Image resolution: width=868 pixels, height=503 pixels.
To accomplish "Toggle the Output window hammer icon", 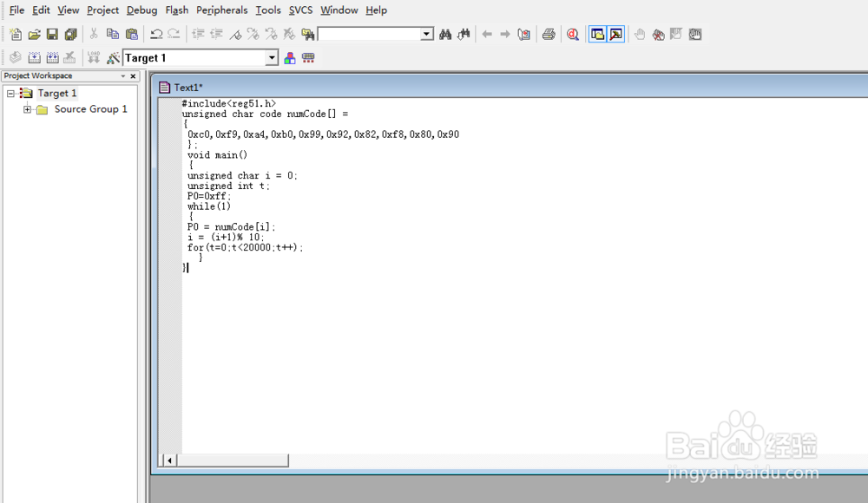I will coord(615,35).
